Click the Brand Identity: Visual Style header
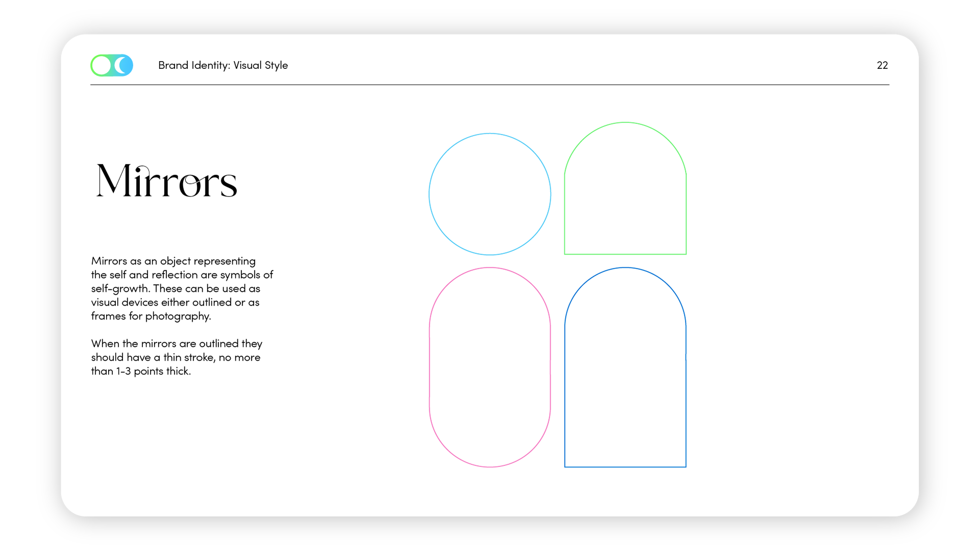This screenshot has height=551, width=980. (x=223, y=65)
